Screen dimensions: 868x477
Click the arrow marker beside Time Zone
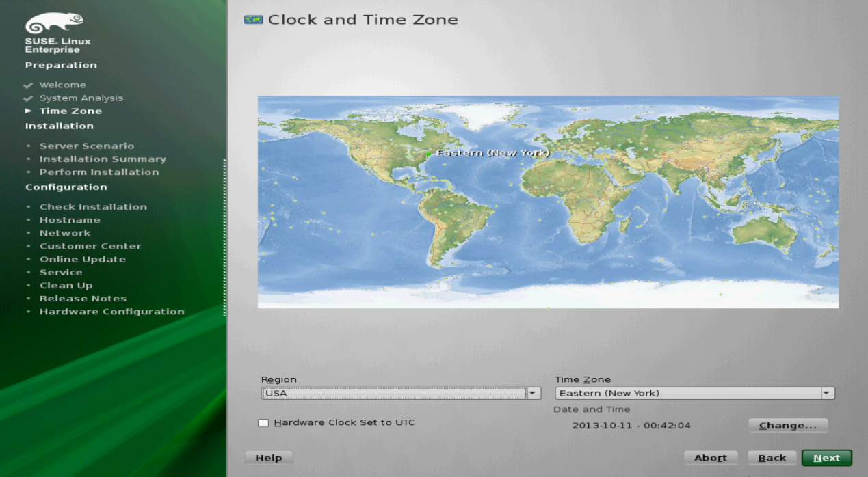pos(28,111)
